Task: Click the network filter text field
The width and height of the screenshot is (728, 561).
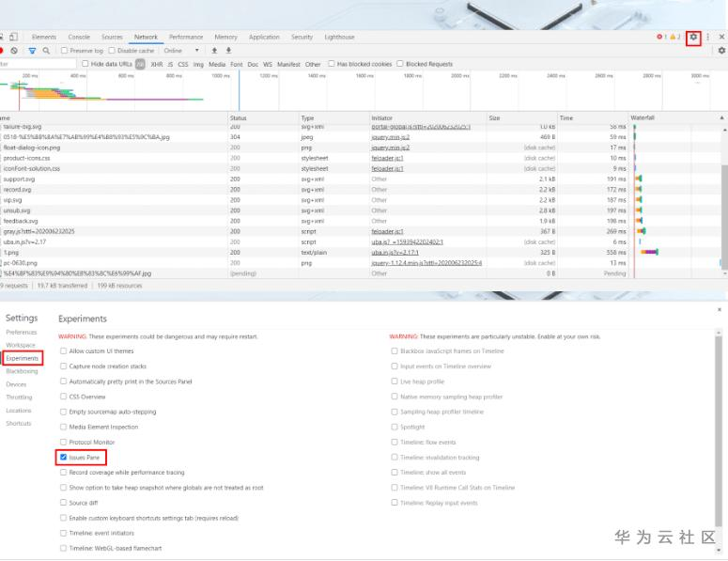Action: coord(38,64)
